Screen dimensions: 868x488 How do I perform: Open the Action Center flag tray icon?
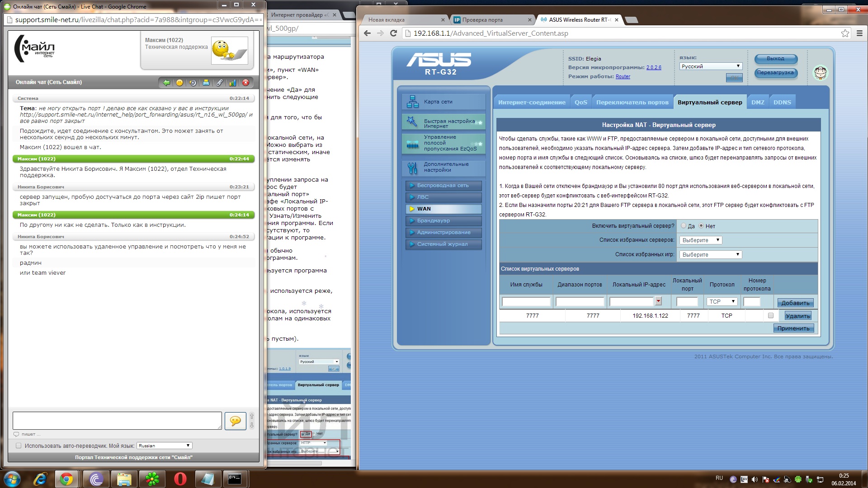click(x=765, y=479)
